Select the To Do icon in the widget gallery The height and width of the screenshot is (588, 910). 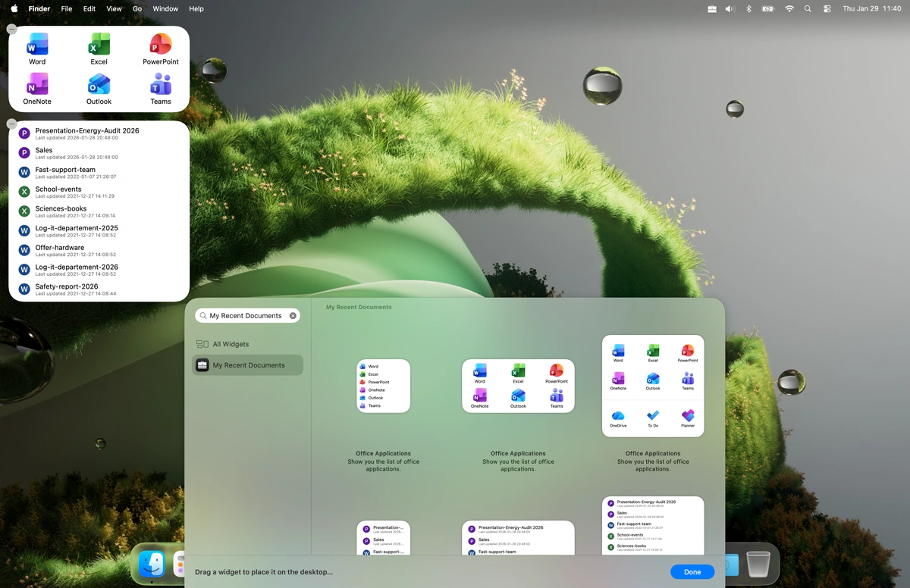pyautogui.click(x=653, y=416)
